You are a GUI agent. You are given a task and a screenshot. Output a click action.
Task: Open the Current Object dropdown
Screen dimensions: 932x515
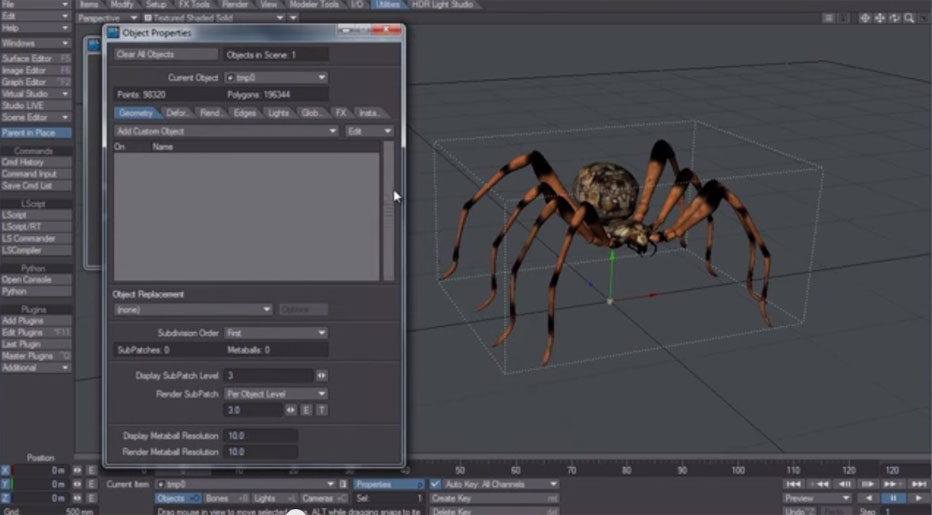click(275, 77)
